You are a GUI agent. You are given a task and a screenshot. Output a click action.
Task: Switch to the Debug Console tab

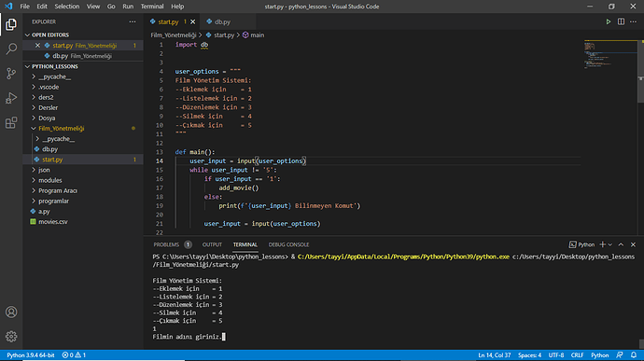point(288,244)
